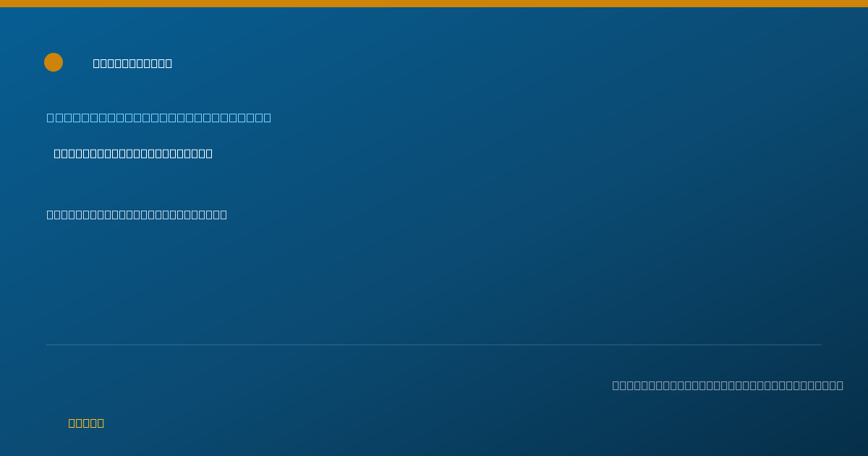Click the thin horizontal divider line
Image resolution: width=868 pixels, height=456 pixels.
(x=434, y=345)
